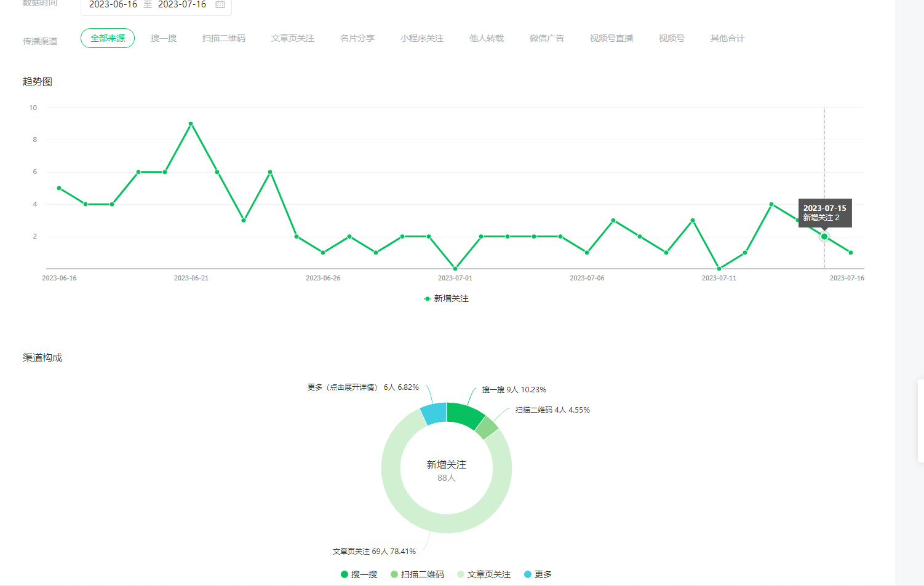Switch to the 文章页关注 channel tab

coord(293,38)
